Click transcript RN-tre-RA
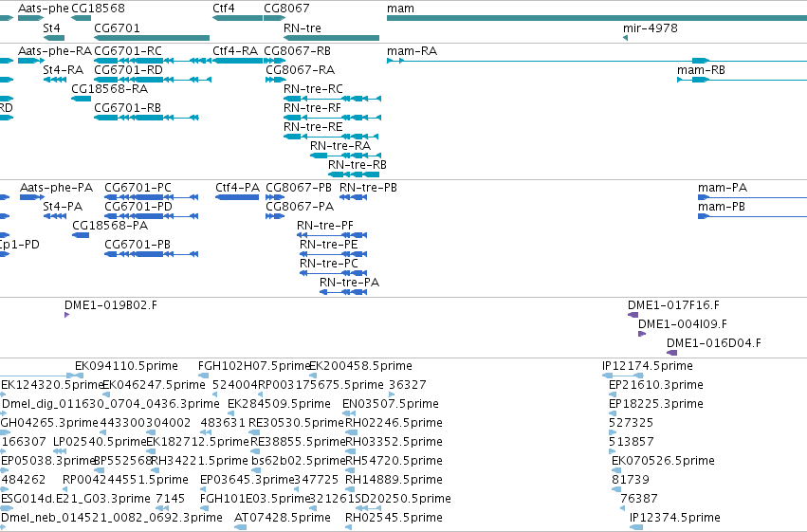 click(346, 156)
